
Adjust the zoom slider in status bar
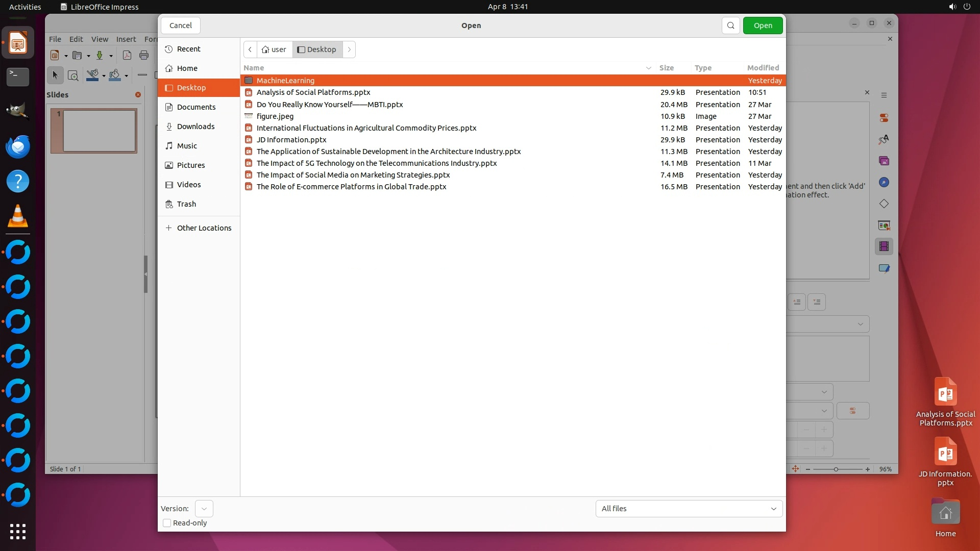(836, 469)
